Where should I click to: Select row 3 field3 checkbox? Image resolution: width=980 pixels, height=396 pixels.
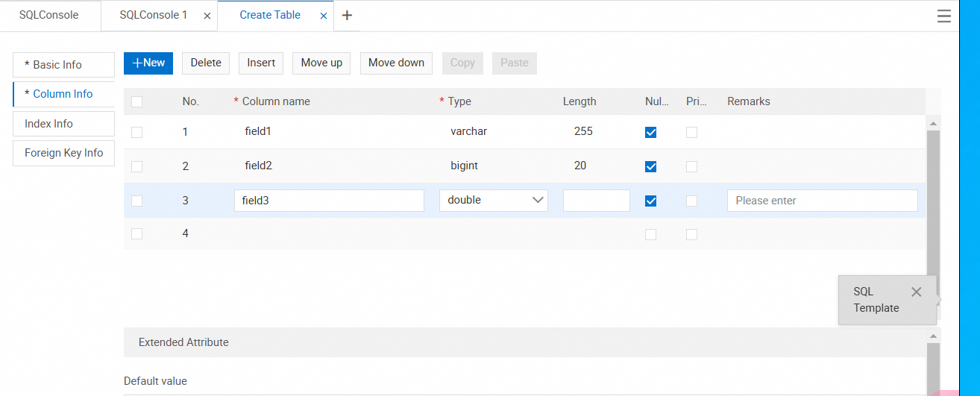coord(136,201)
